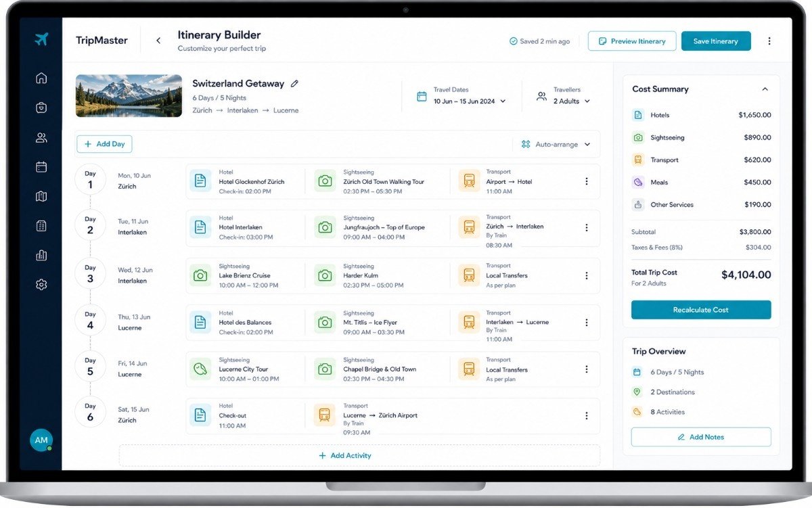Select the Day 4 timeline marker
This screenshot has height=508, width=812.
tap(90, 321)
